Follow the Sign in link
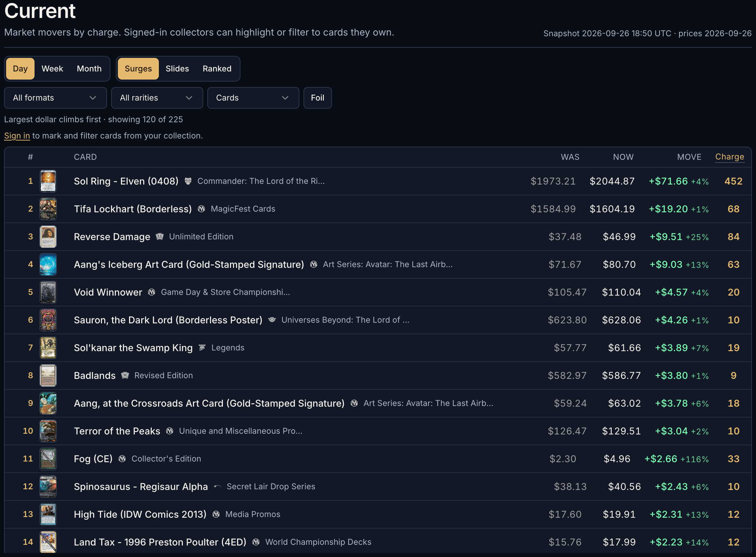756x557 pixels. coord(17,136)
